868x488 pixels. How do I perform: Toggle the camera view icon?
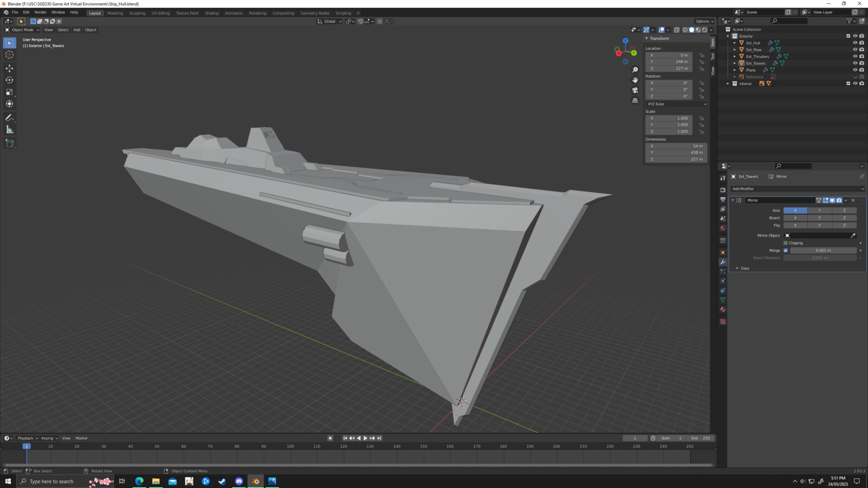pyautogui.click(x=635, y=90)
